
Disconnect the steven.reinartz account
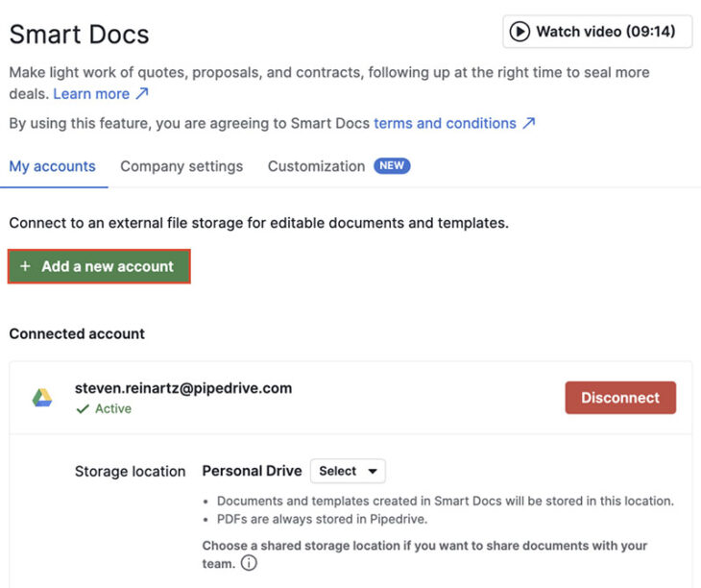tap(620, 398)
